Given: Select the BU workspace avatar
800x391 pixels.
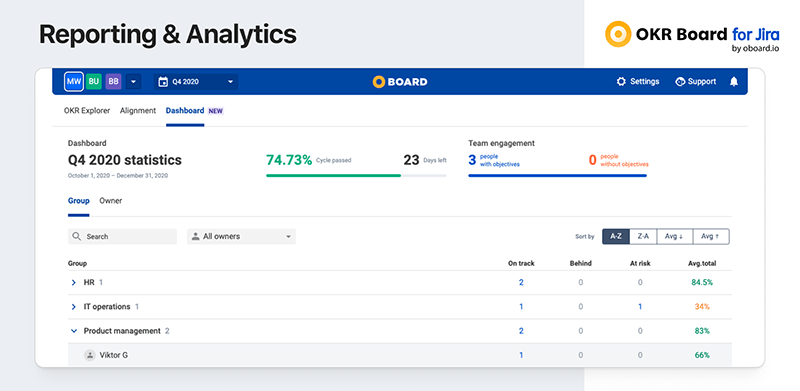Looking at the screenshot, I should (x=93, y=82).
